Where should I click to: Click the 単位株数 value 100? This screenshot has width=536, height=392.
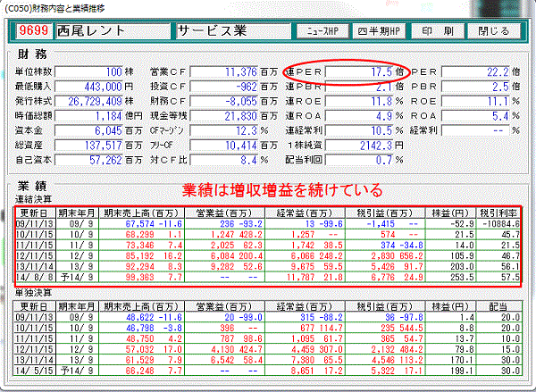(x=88, y=71)
